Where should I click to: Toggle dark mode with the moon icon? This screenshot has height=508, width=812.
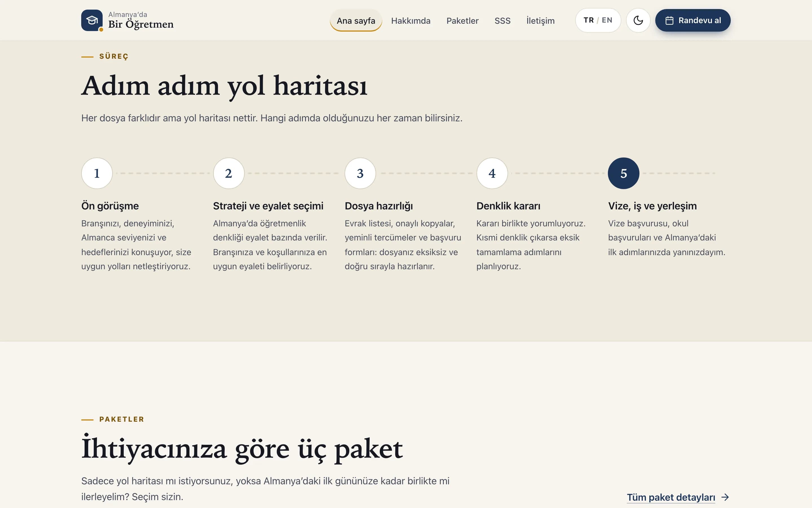tap(638, 20)
